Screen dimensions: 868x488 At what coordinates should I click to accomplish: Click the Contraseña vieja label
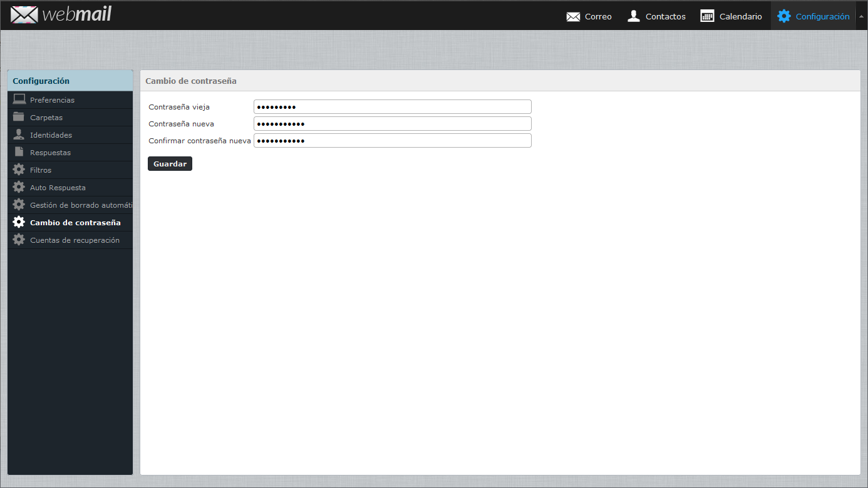point(179,107)
